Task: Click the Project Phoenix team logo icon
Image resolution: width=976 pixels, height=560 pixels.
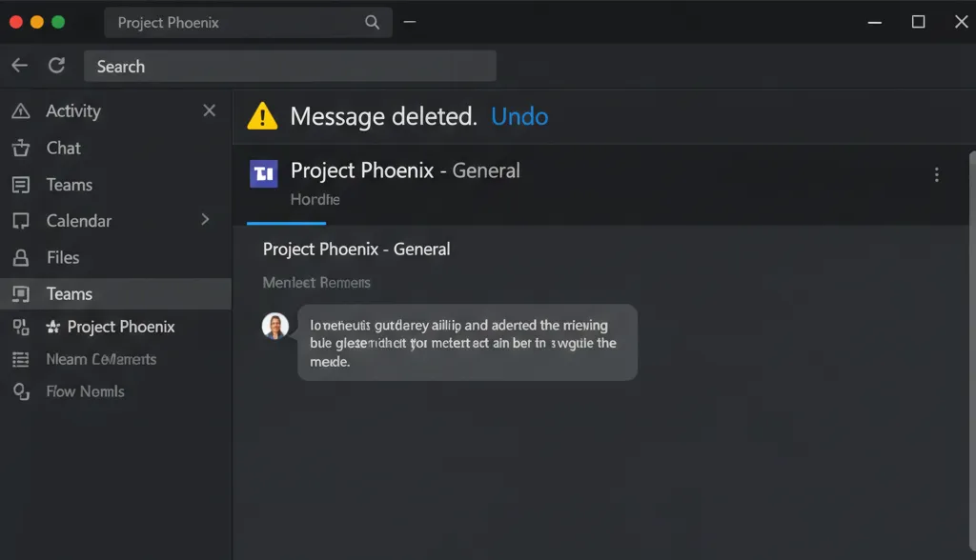Action: [263, 172]
